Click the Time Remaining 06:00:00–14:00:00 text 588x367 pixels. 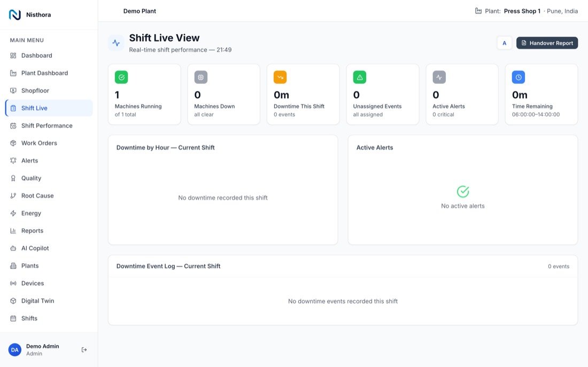(x=536, y=115)
